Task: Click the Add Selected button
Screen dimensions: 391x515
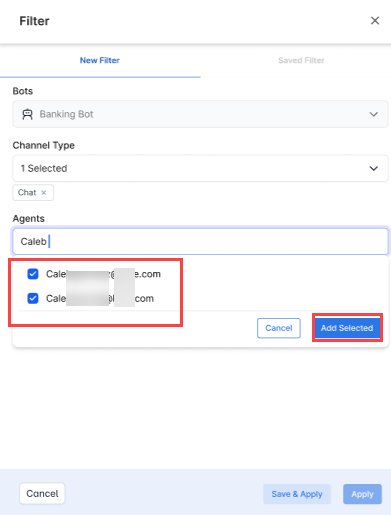Action: coord(347,328)
